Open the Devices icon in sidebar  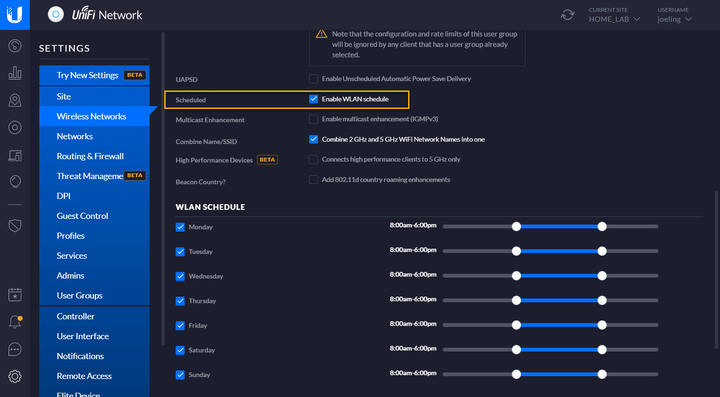[x=15, y=128]
